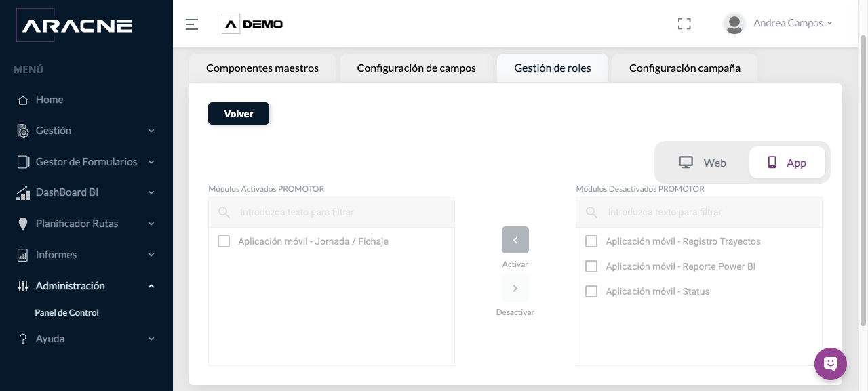Click the Activar caption text
The image size is (868, 391).
point(515,264)
